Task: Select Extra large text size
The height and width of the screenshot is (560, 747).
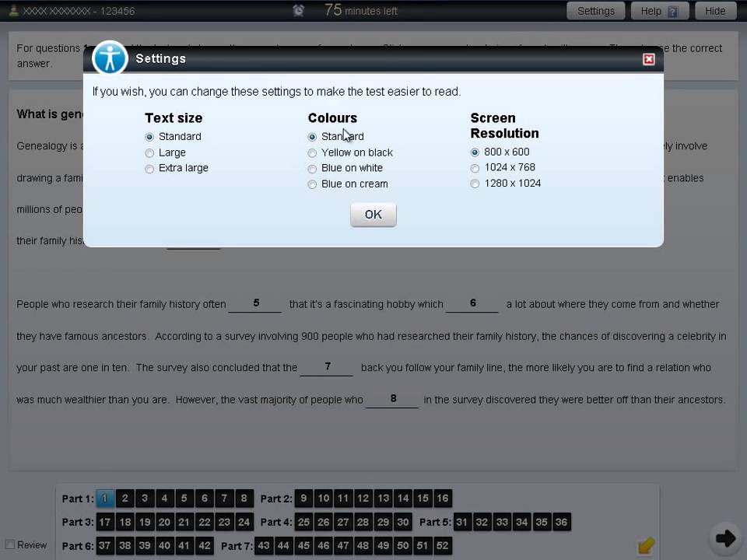Action: (149, 169)
